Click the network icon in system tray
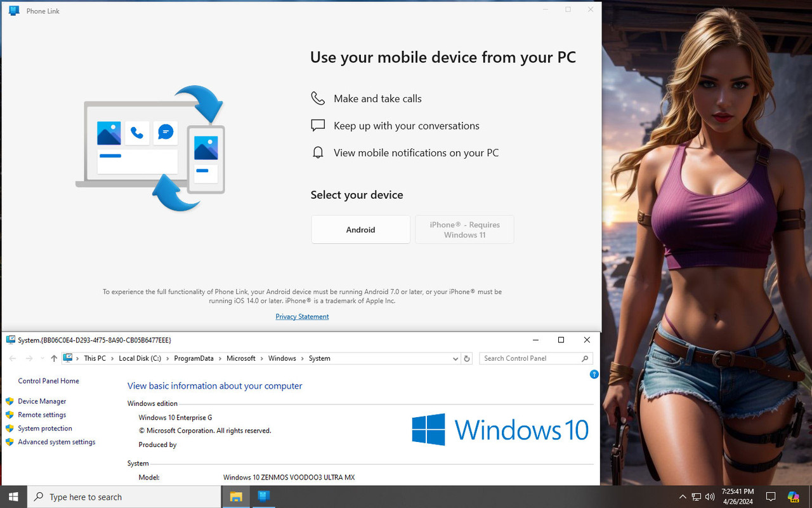 [x=697, y=497]
